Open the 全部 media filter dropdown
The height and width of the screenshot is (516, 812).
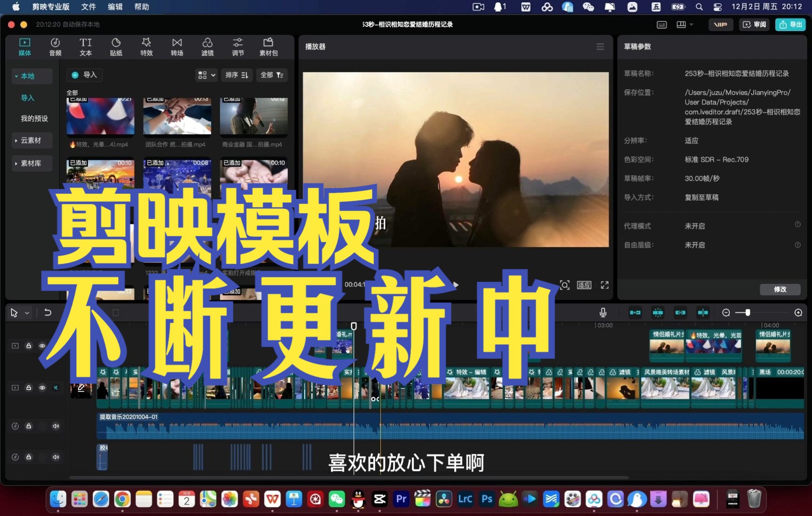(x=272, y=75)
